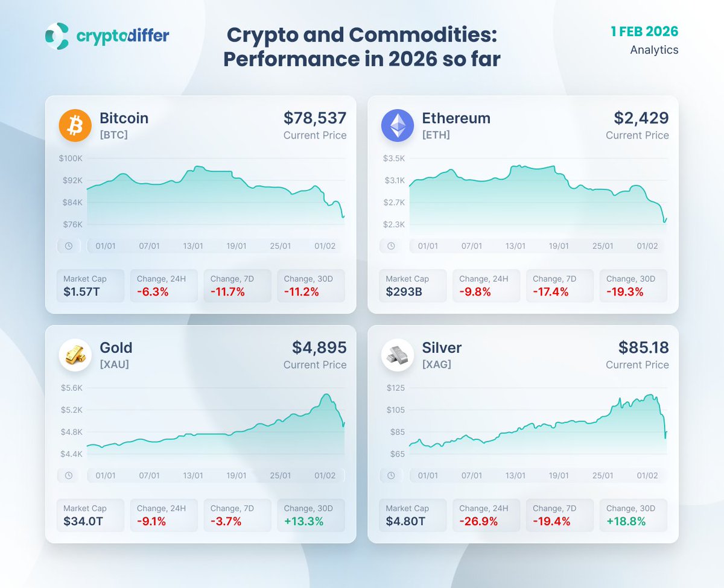724x588 pixels.
Task: Select Gold Change 30D box showing +13.3%
Action: click(x=311, y=515)
